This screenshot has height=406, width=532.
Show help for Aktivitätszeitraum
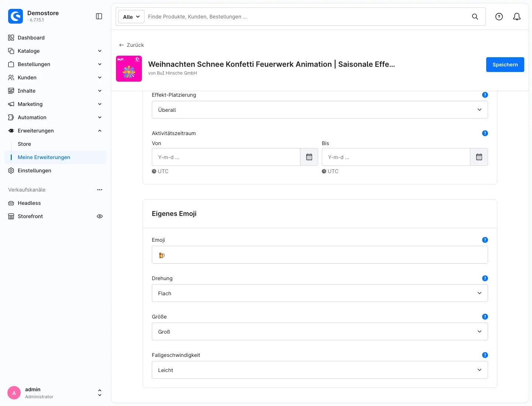click(485, 133)
